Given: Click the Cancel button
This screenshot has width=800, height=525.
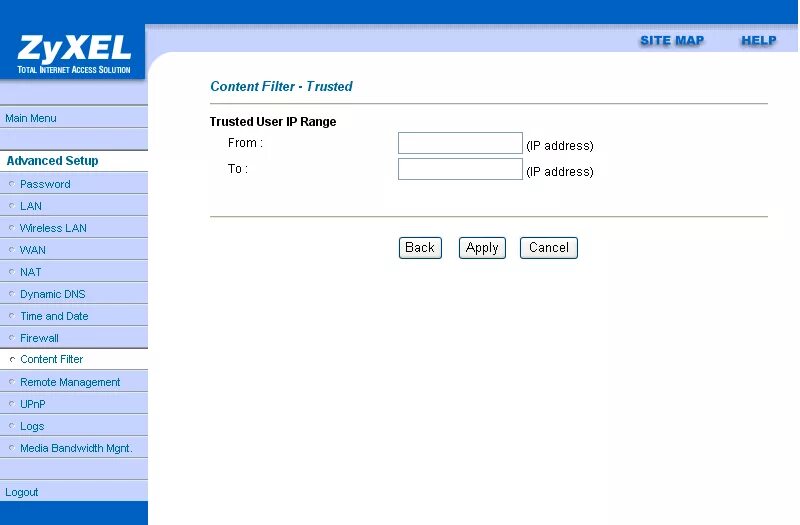Looking at the screenshot, I should pyautogui.click(x=548, y=248).
